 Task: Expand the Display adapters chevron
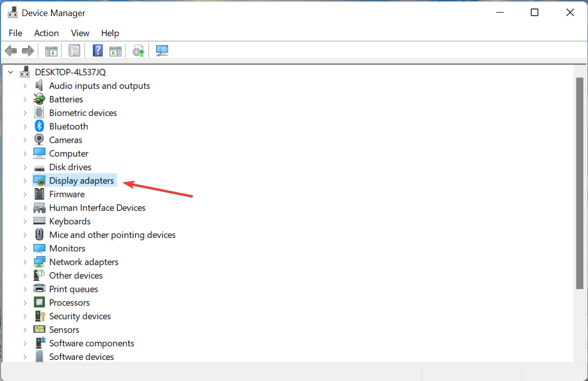25,181
